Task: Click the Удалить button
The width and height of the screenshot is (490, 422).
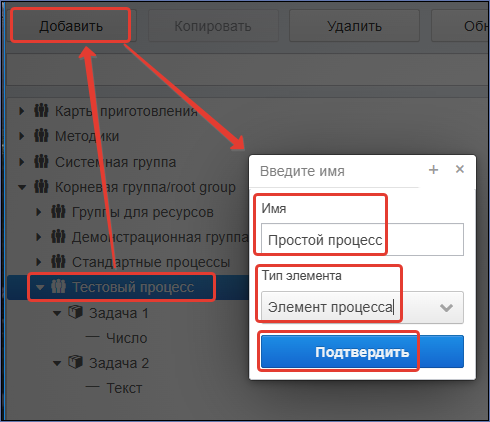Action: [x=354, y=26]
